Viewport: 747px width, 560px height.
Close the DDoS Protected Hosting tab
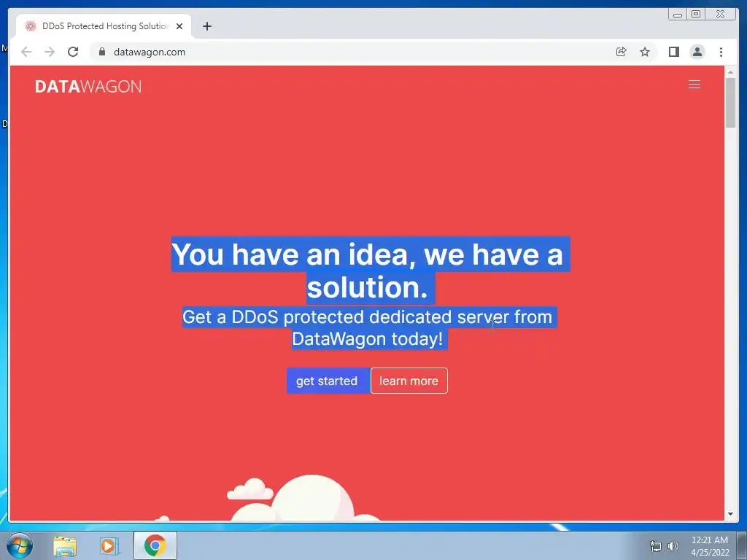pos(179,26)
